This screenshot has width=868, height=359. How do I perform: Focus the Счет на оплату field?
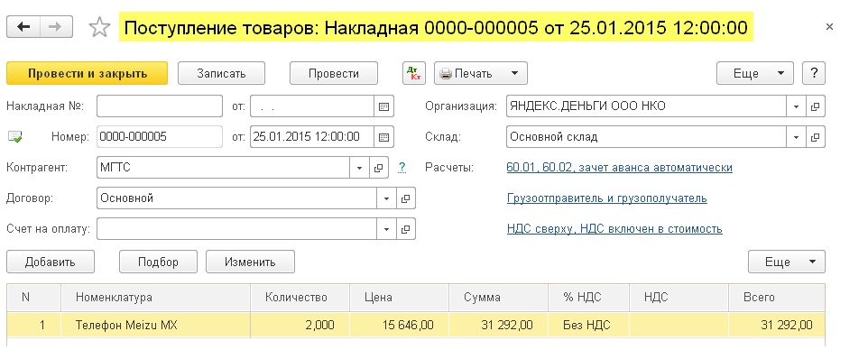[237, 228]
